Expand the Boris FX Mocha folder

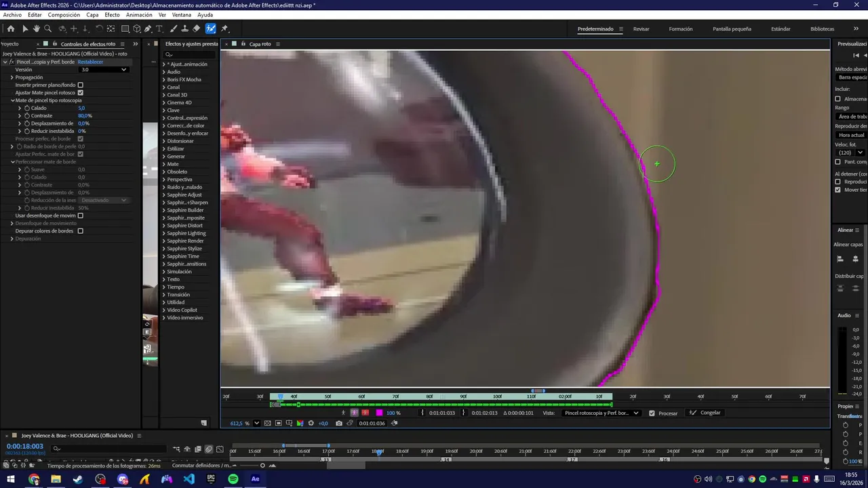[x=163, y=79]
